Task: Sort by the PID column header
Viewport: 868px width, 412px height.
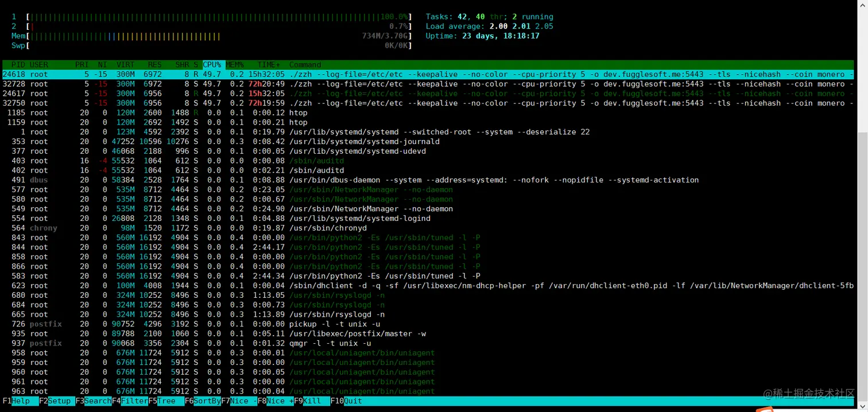Action: point(18,65)
